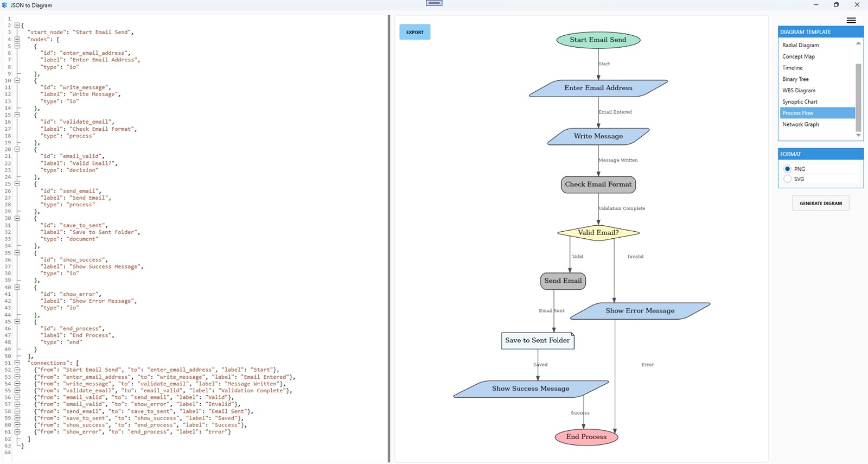Select the SVG format radio button
868x464 pixels.
pyautogui.click(x=788, y=179)
